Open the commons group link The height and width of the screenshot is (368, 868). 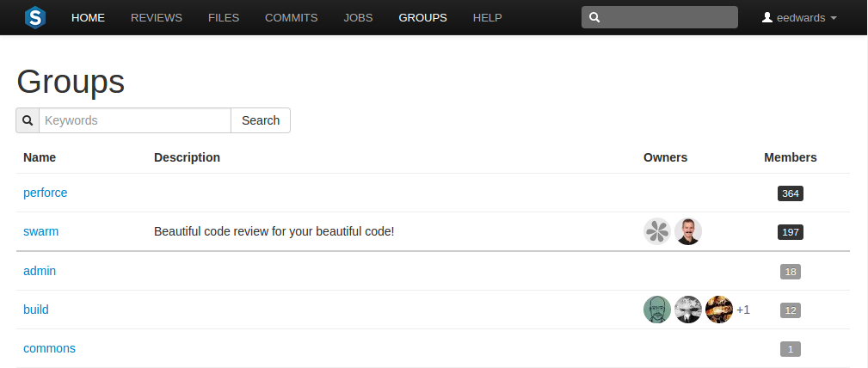(49, 348)
